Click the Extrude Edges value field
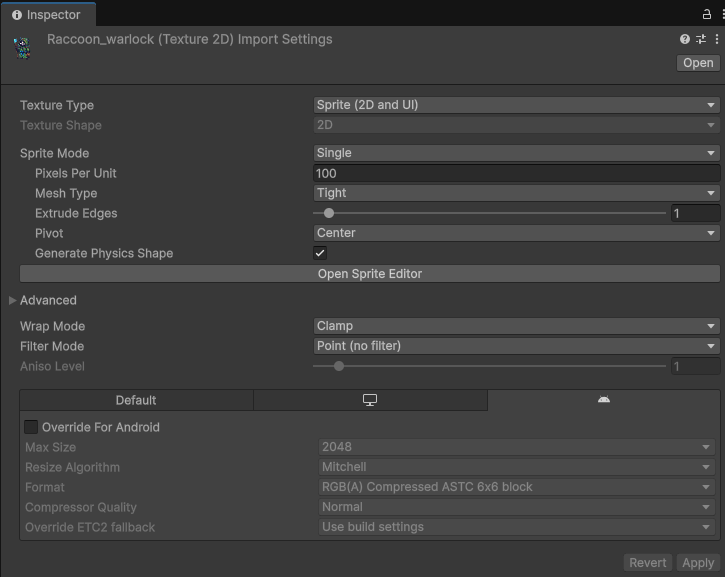 [695, 213]
